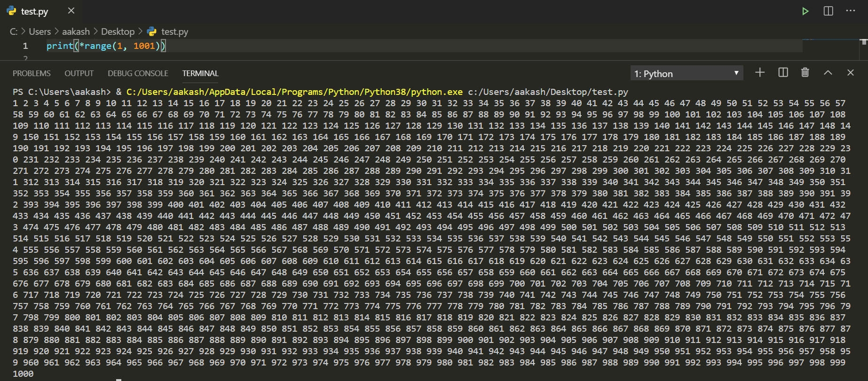Kill terminal using trash icon

(x=805, y=72)
